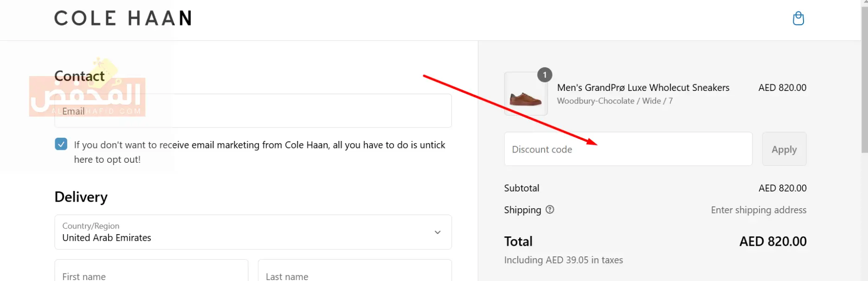Select the Last name field
This screenshot has height=281, width=868.
[x=355, y=270]
